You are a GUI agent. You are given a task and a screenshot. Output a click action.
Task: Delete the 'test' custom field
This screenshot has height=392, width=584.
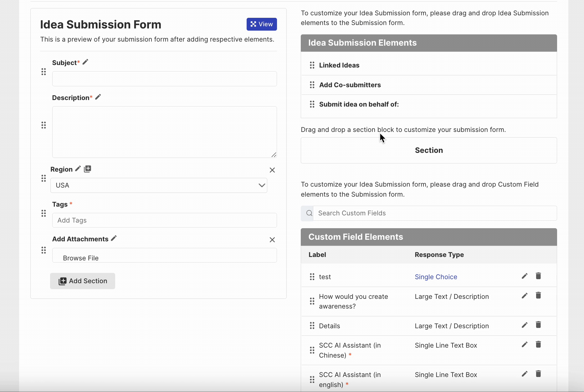coord(538,276)
